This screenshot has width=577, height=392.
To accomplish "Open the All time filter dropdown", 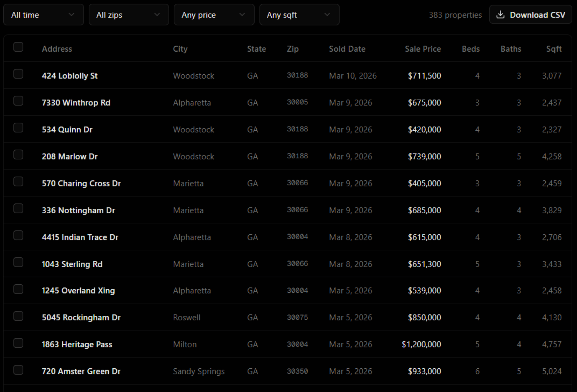I will tap(43, 14).
